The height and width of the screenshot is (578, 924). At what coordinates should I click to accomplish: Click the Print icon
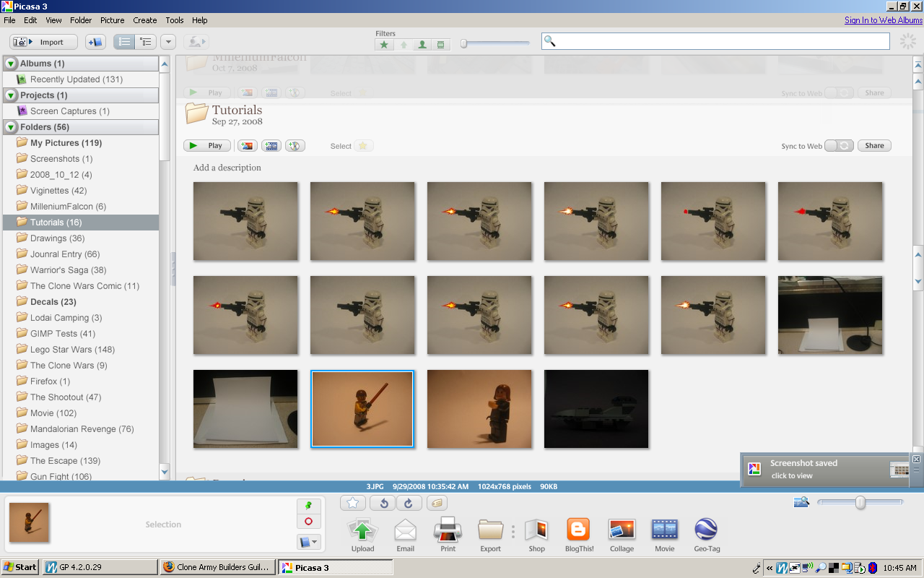pyautogui.click(x=448, y=531)
